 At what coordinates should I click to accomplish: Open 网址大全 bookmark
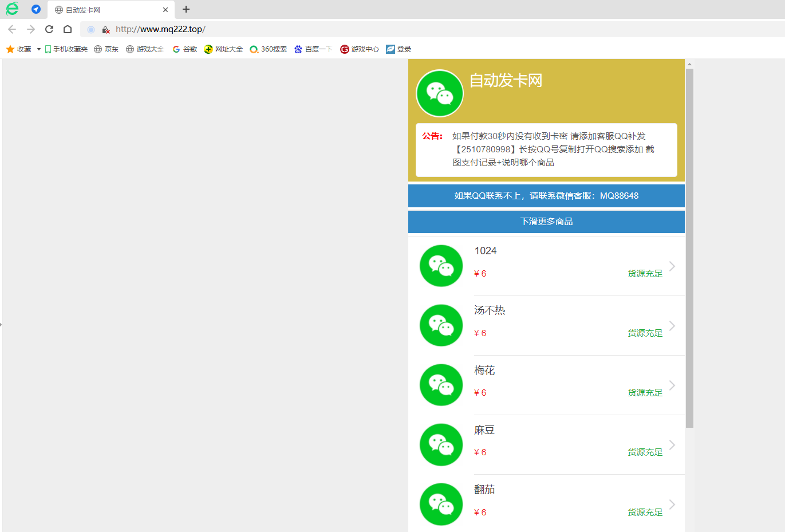tap(223, 49)
